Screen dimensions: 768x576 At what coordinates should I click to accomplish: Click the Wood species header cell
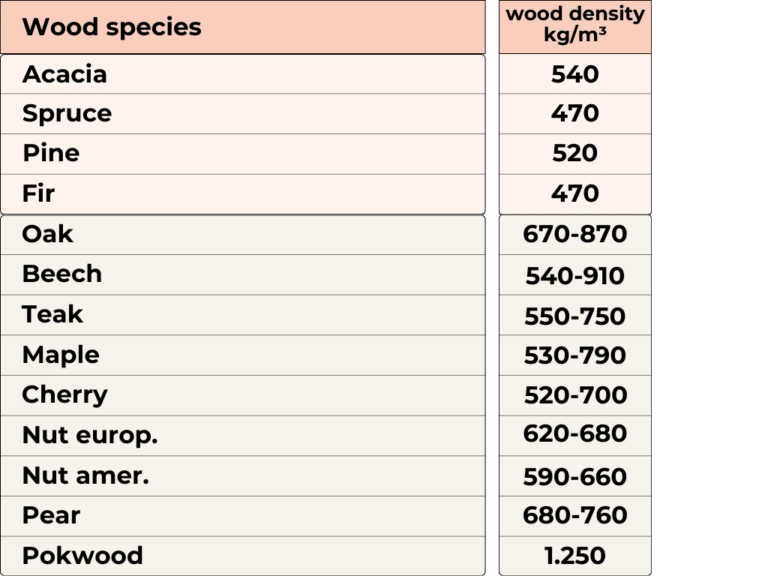(x=243, y=27)
